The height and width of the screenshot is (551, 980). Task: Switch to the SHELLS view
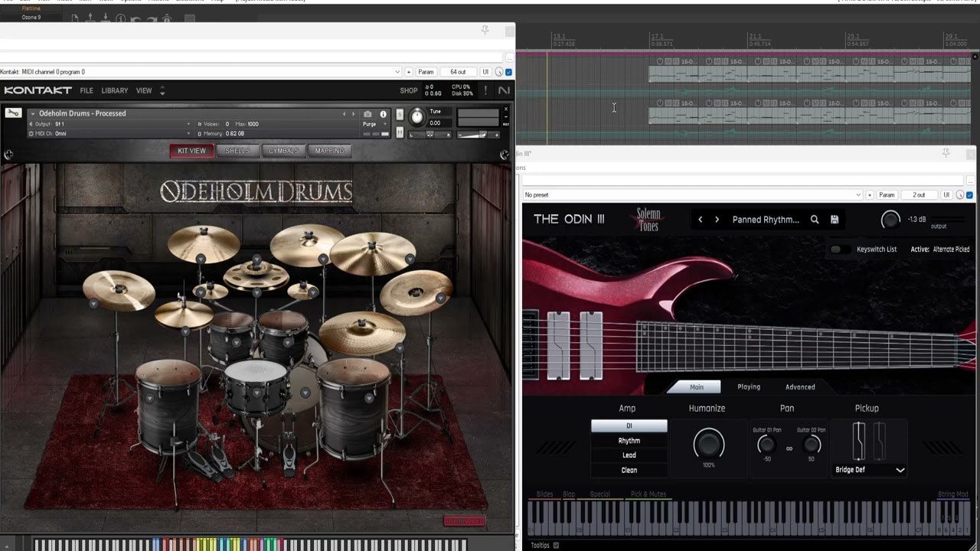(x=237, y=151)
